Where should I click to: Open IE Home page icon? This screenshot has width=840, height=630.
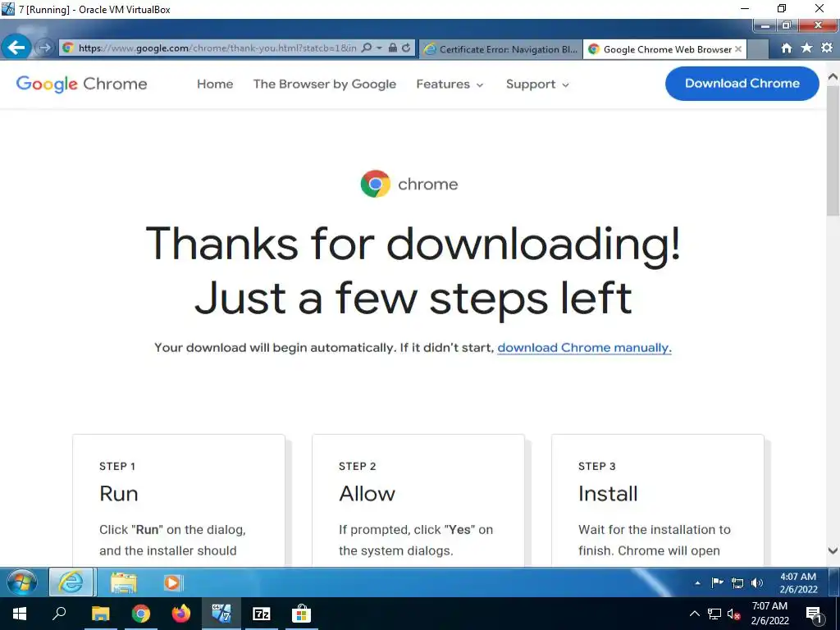[786, 48]
